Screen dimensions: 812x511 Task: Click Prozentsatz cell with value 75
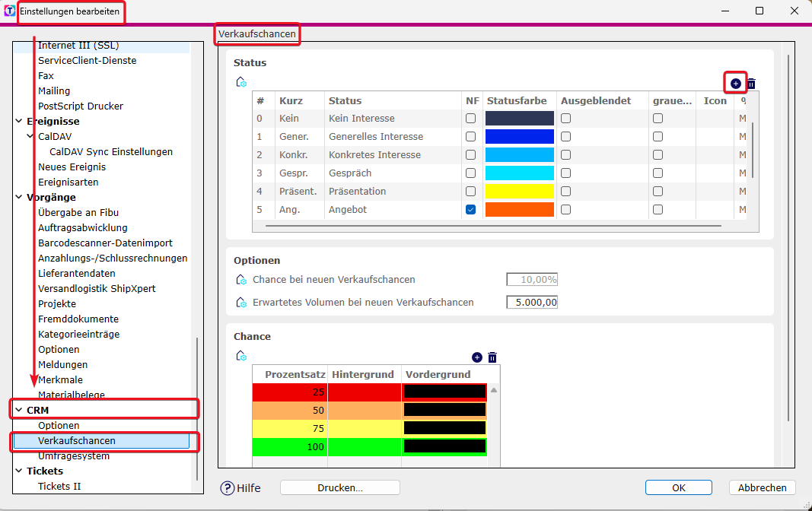[x=290, y=428]
